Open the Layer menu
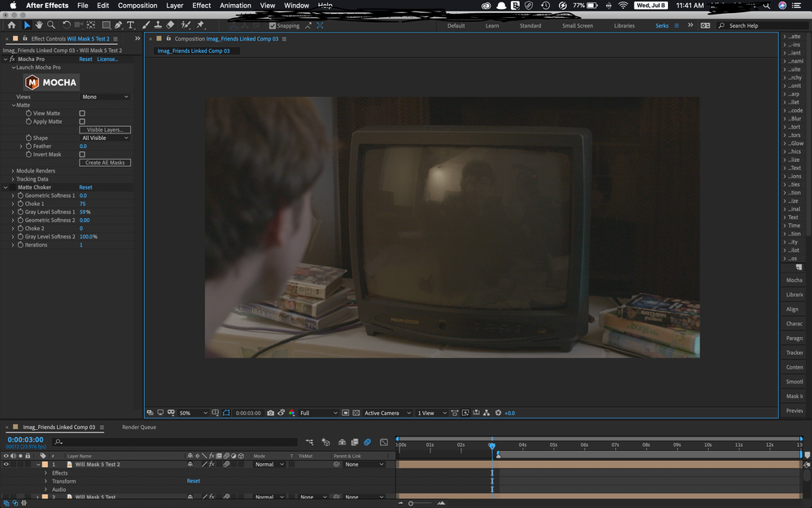812x508 pixels. 174,5
